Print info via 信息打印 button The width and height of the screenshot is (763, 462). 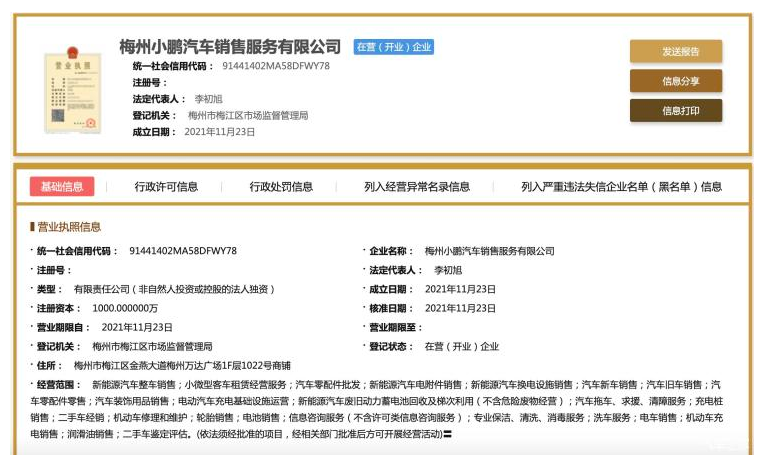tap(675, 111)
